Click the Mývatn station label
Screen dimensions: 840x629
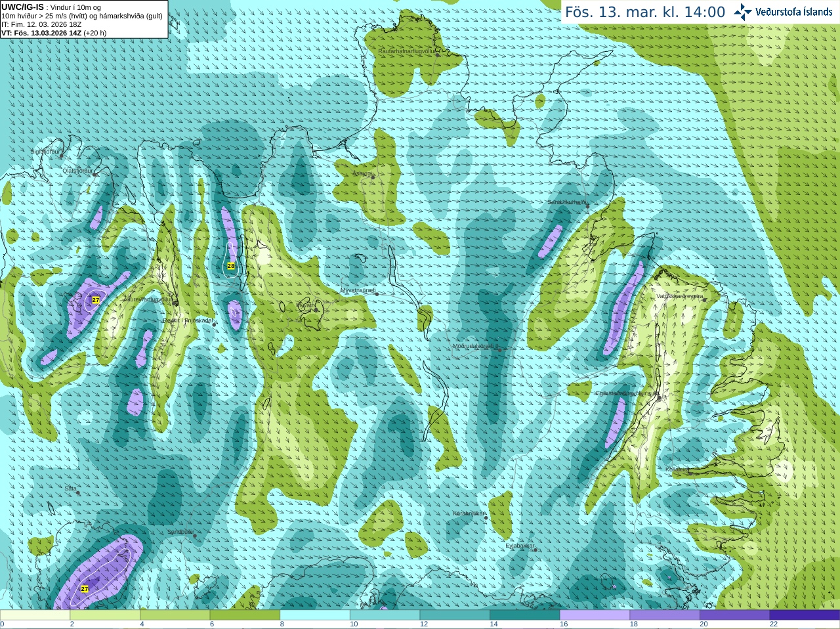click(306, 305)
